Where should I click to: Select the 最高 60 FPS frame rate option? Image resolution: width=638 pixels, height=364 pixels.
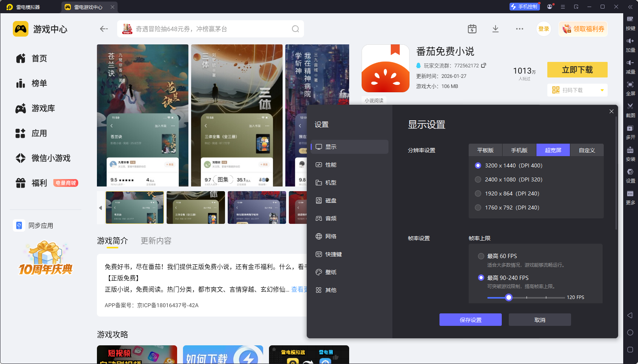coord(481,256)
